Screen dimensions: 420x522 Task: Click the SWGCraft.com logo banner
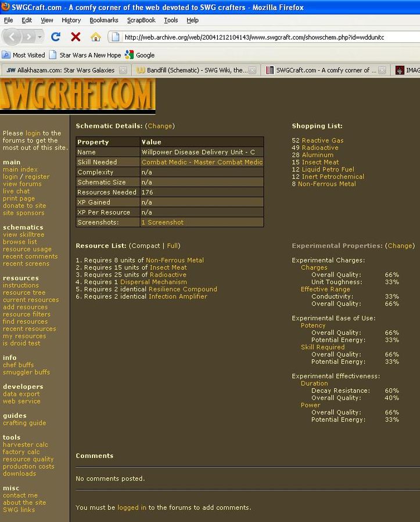78,95
